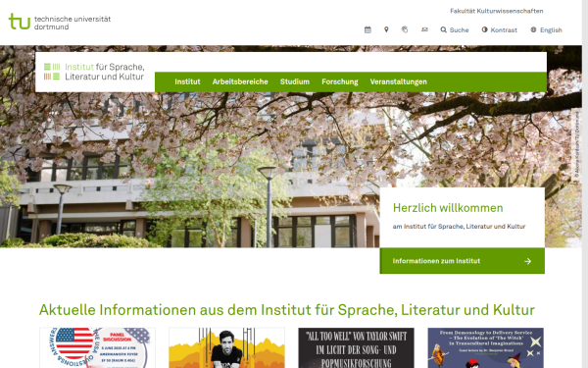The width and height of the screenshot is (588, 368).
Task: Click the Institut für Sprache, Literatur und Kultur logo
Action: tap(94, 72)
